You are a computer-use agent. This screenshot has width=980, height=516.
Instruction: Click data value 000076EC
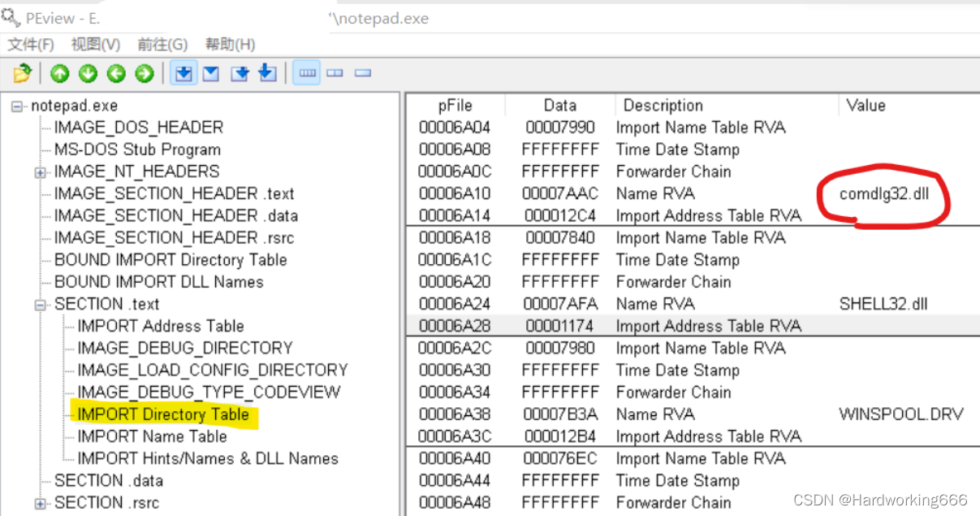(560, 458)
